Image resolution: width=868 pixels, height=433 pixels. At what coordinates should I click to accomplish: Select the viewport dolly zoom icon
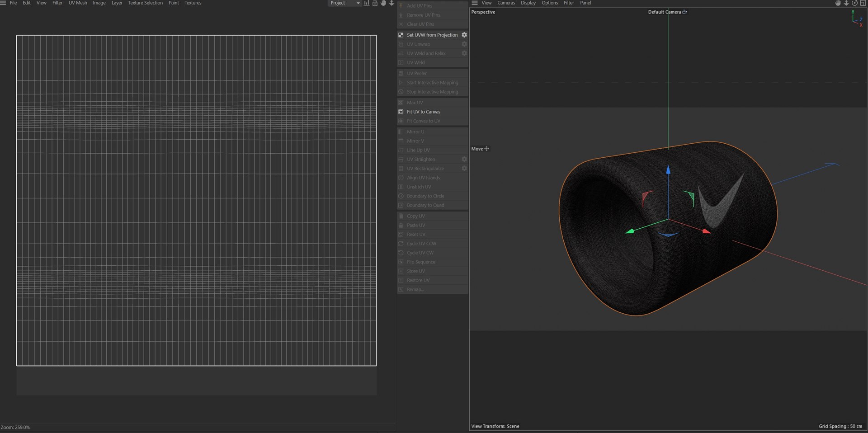846,3
